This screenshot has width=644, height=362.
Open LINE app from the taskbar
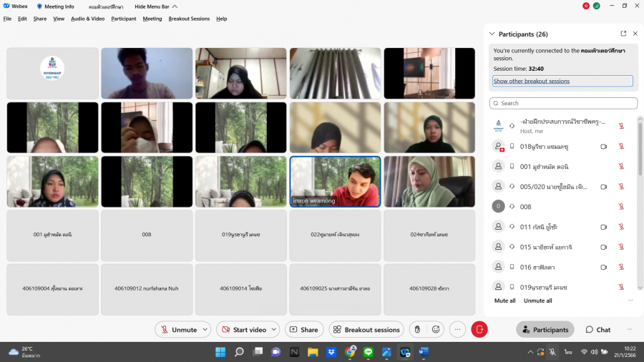(x=369, y=352)
